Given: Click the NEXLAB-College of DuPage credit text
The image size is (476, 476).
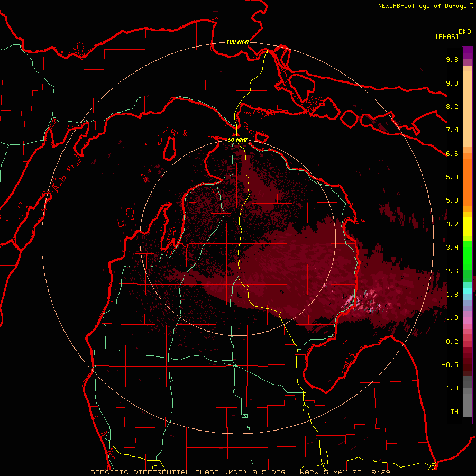Looking at the screenshot, I should (422, 6).
